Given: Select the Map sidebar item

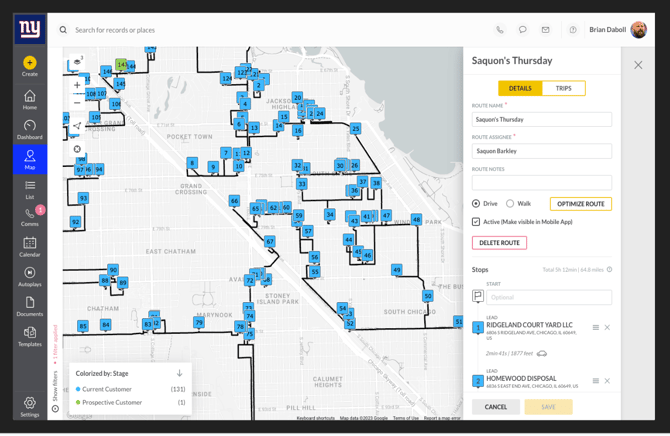Looking at the screenshot, I should tap(29, 159).
